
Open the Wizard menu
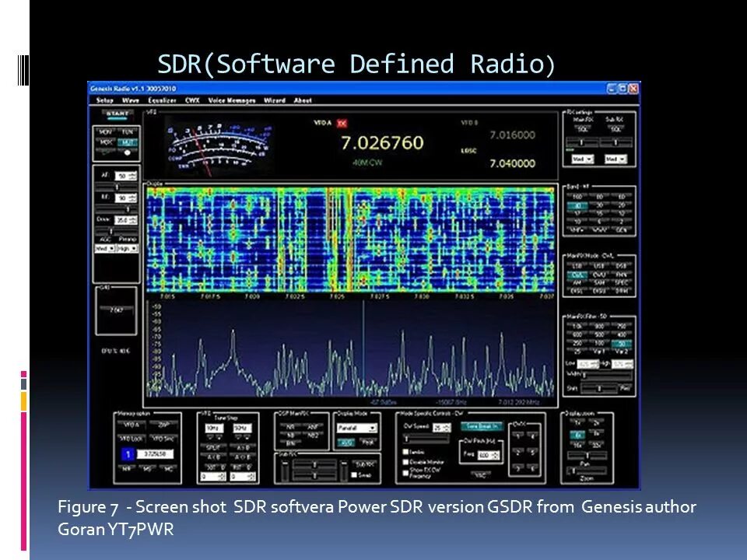pyautogui.click(x=275, y=100)
